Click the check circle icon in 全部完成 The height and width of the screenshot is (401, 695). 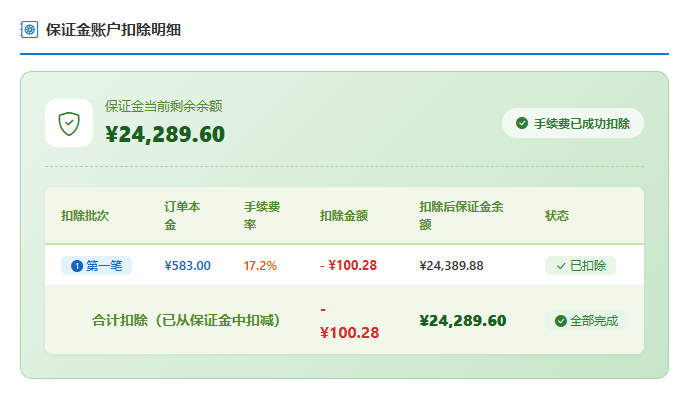561,321
